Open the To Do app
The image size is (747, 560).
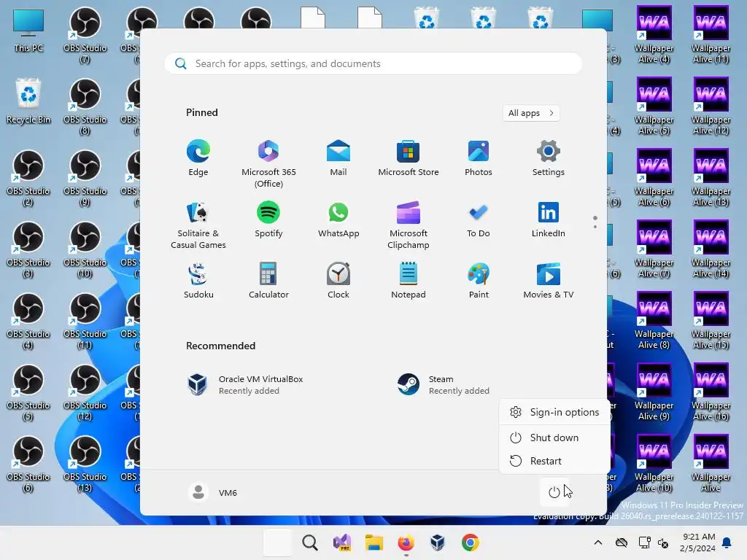479,219
